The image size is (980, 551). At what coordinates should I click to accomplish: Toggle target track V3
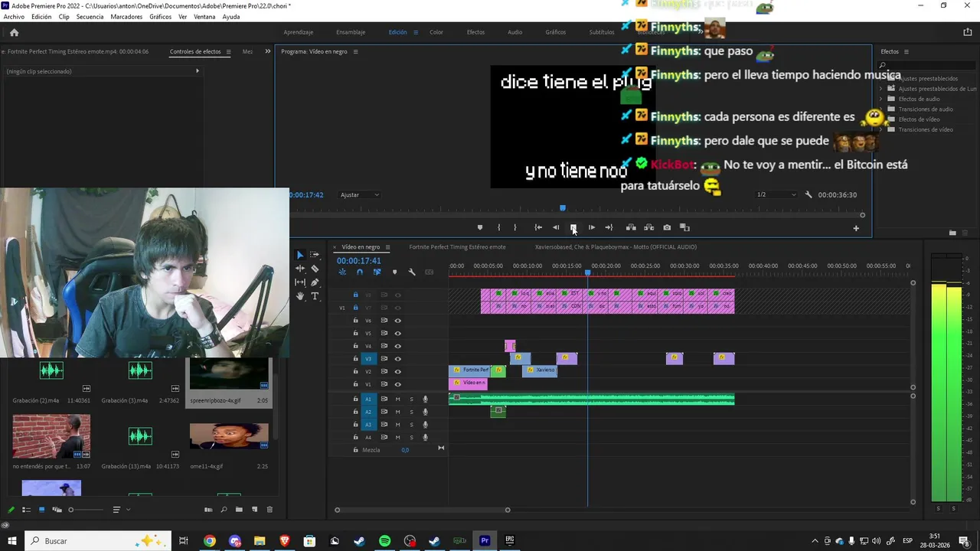[368, 358]
